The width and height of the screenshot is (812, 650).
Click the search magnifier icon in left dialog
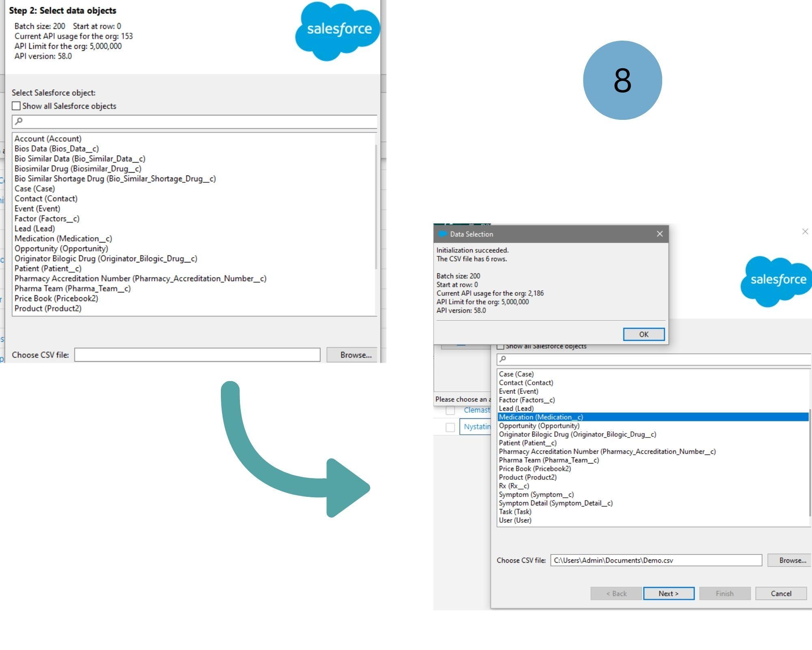pos(19,121)
